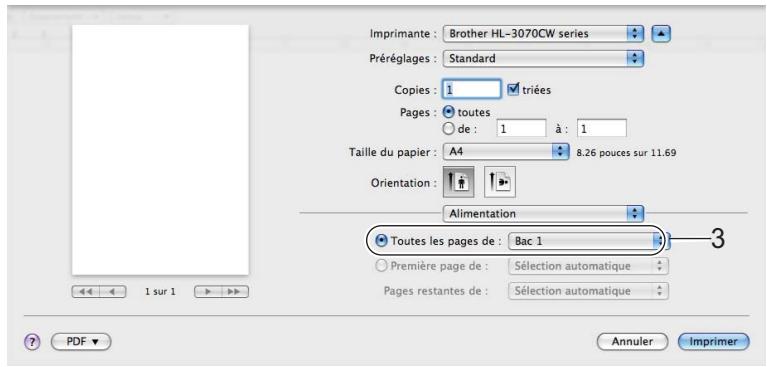
Task: Click the page range start field
Action: point(521,129)
